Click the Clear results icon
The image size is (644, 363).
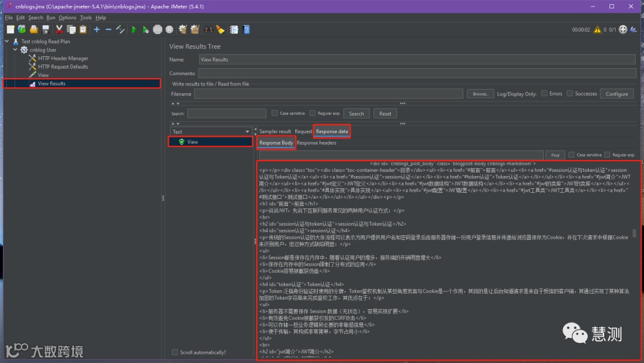[x=183, y=29]
